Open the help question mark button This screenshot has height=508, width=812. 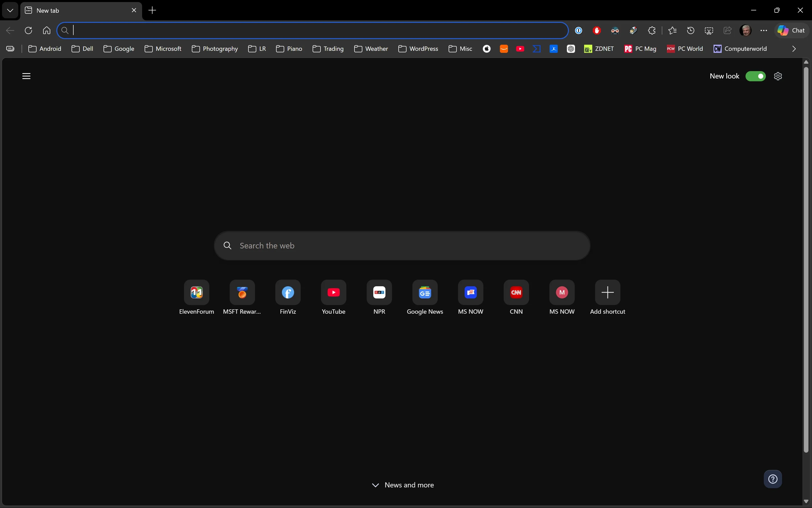click(773, 479)
